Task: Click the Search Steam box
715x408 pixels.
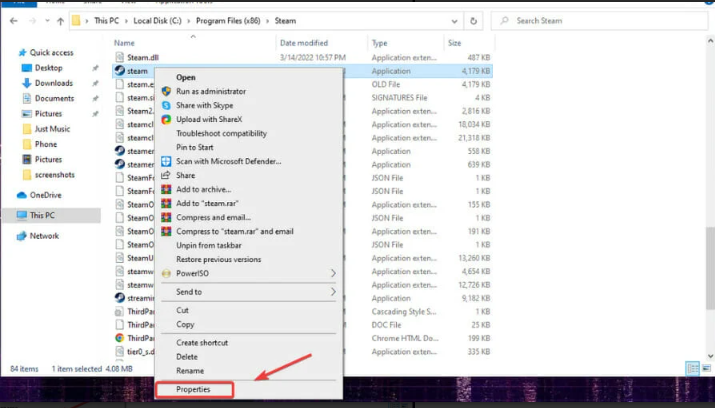Action: pos(599,21)
